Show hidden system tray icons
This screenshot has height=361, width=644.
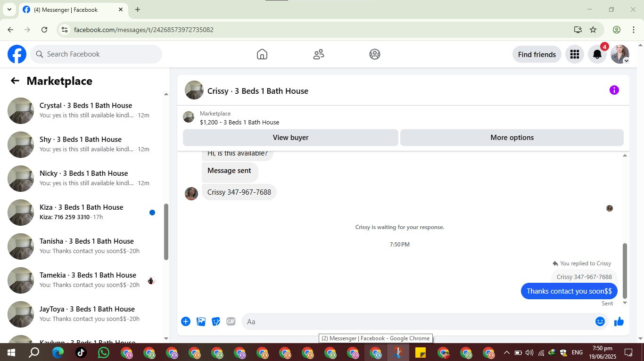click(506, 352)
